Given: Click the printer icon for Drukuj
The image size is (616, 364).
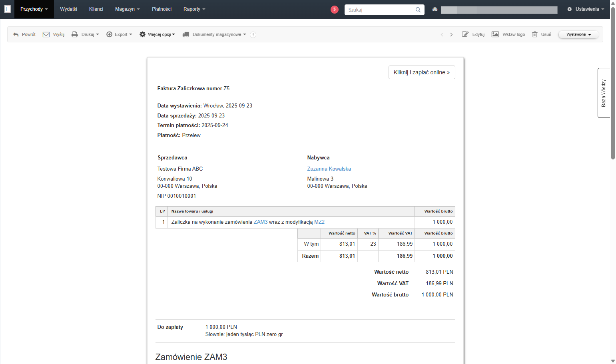Looking at the screenshot, I should tap(75, 34).
